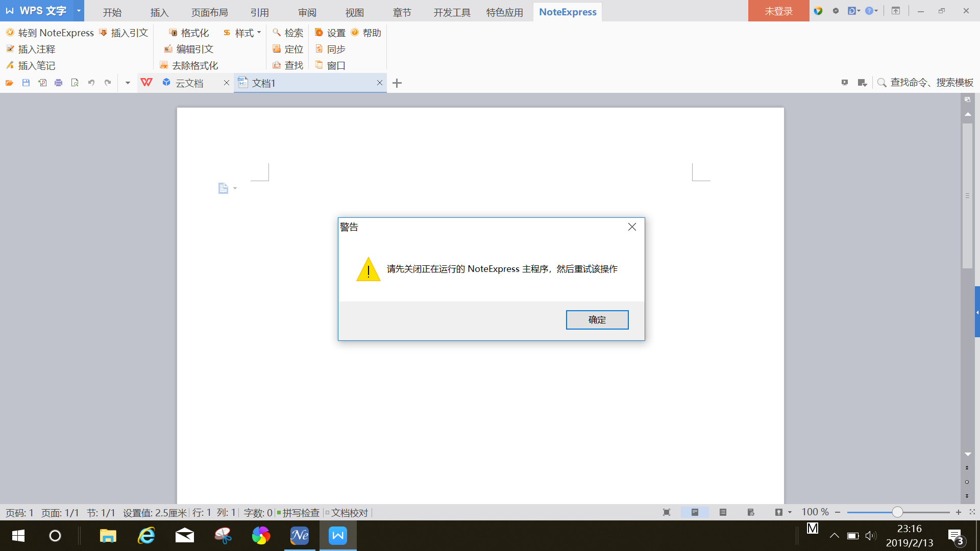The image size is (980, 551).
Task: Toggle 文档校对 in status bar
Action: pos(347,513)
